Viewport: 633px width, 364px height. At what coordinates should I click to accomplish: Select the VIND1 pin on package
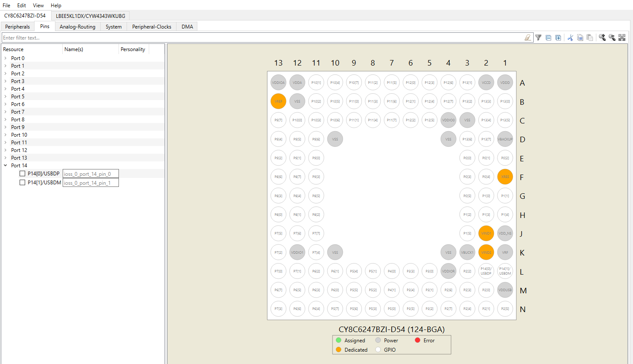point(486,233)
